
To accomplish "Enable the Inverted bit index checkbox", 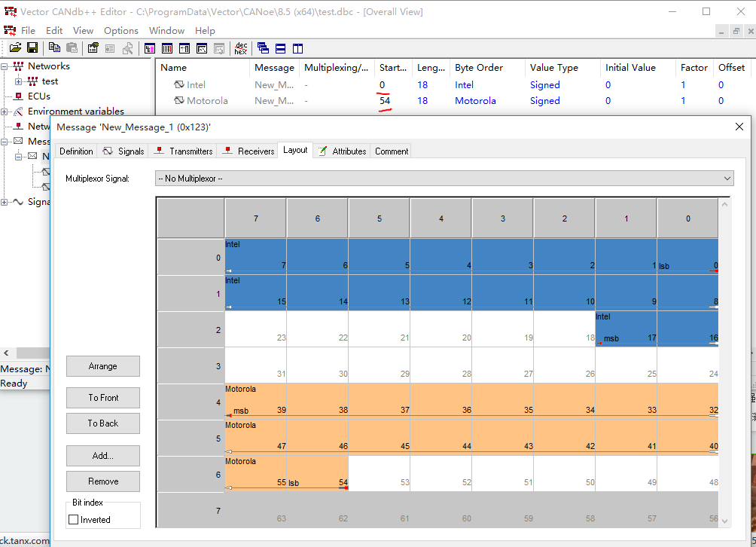I will coord(74,520).
